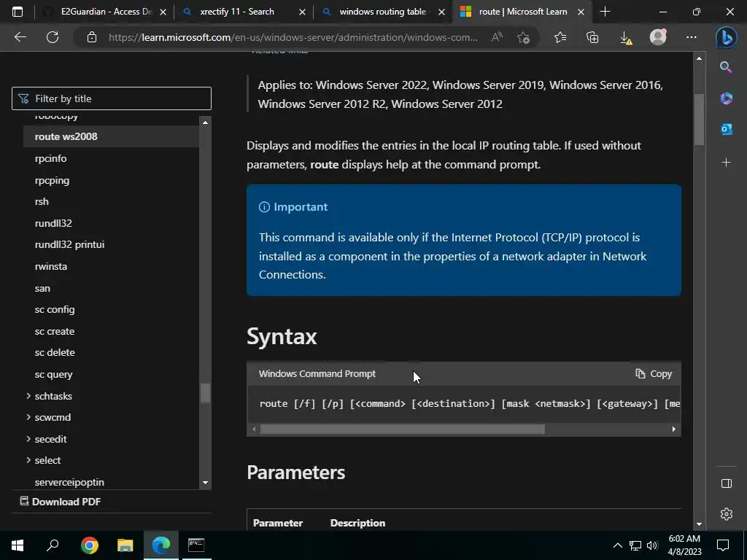Close the E2Guardian tab
The height and width of the screenshot is (560, 747).
point(163,12)
